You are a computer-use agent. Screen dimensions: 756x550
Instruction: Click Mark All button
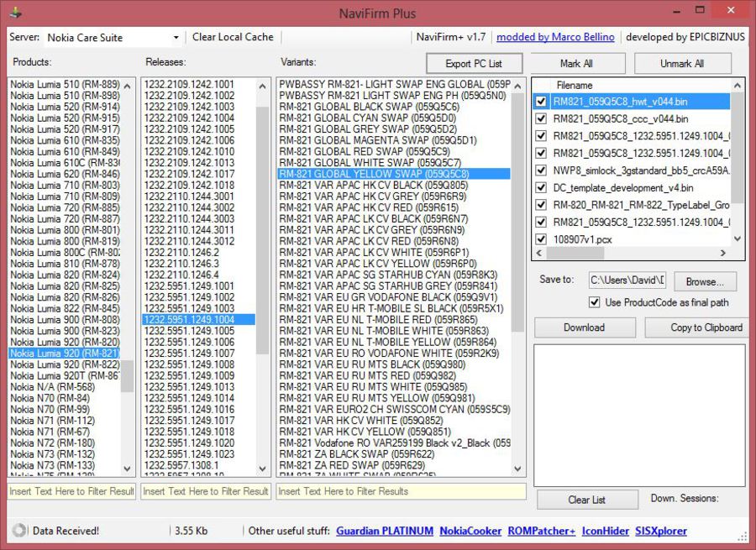576,64
